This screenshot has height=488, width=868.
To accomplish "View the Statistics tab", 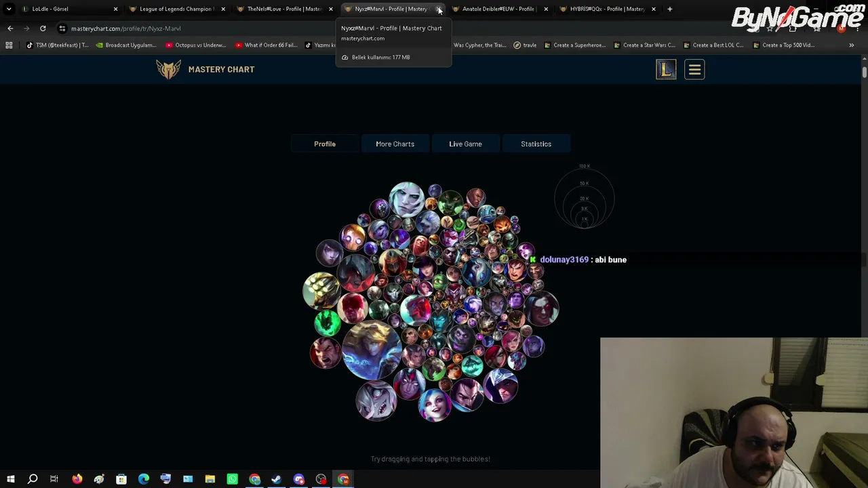I will tap(536, 144).
